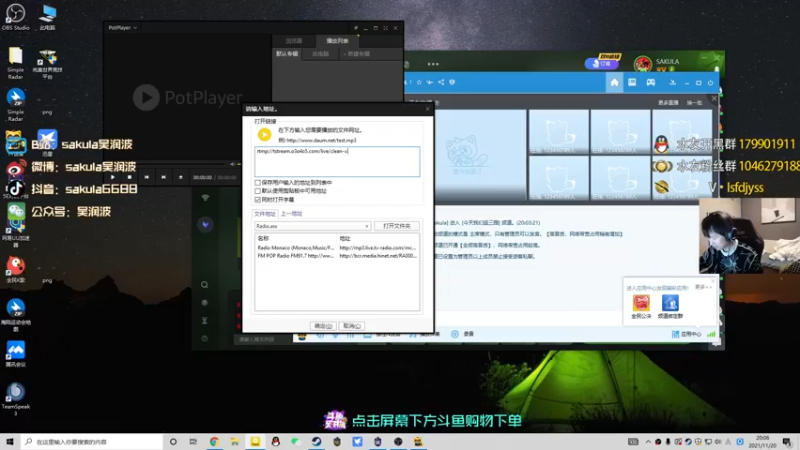Open the YY game controller icon
This screenshot has width=800, height=450.
(x=651, y=82)
